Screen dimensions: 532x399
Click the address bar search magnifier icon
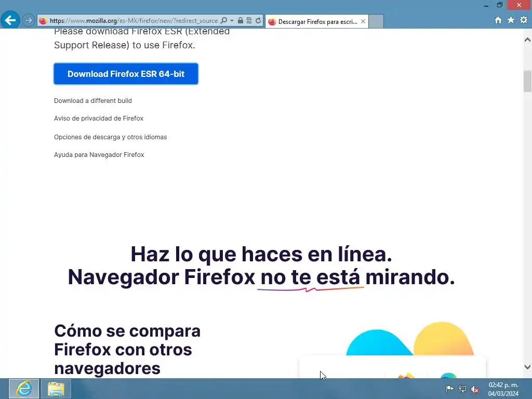point(224,21)
